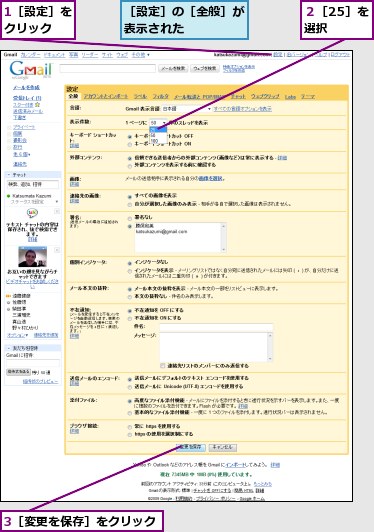The width and height of the screenshot is (374, 532).
Task: Turn vacation responder ON radio
Action: [x=130, y=319]
